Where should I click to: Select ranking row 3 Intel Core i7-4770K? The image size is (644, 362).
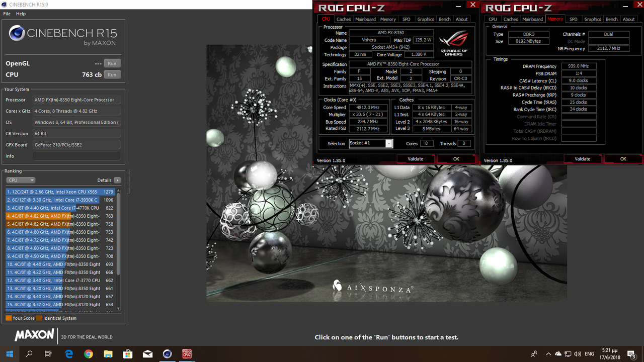pos(60,208)
